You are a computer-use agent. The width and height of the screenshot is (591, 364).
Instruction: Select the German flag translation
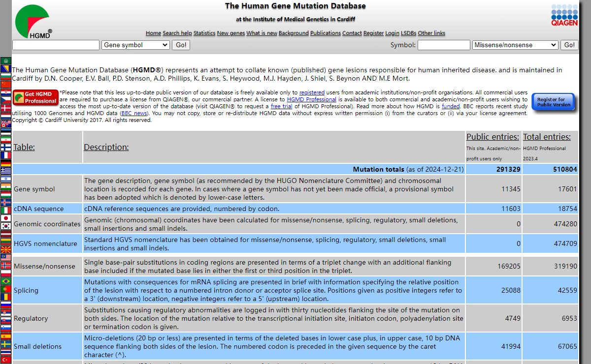point(6,163)
